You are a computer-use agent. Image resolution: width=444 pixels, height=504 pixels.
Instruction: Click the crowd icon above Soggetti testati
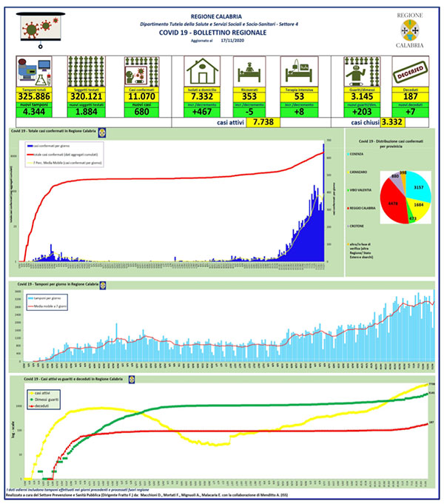(86, 72)
